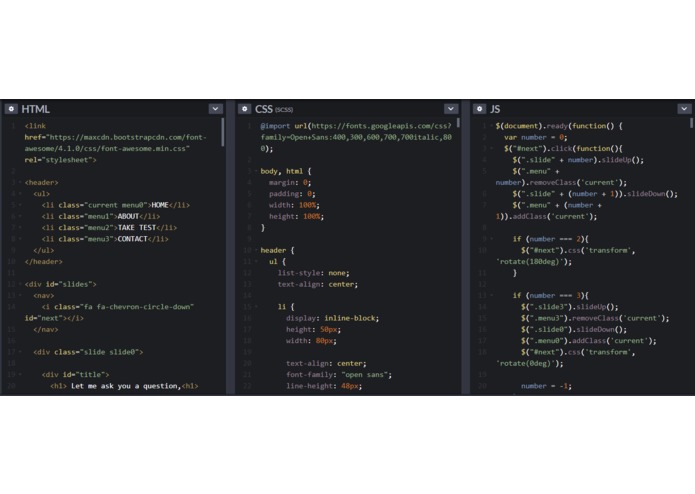
Task: Click 'rotate(0deg)' in JS
Action: click(527, 363)
